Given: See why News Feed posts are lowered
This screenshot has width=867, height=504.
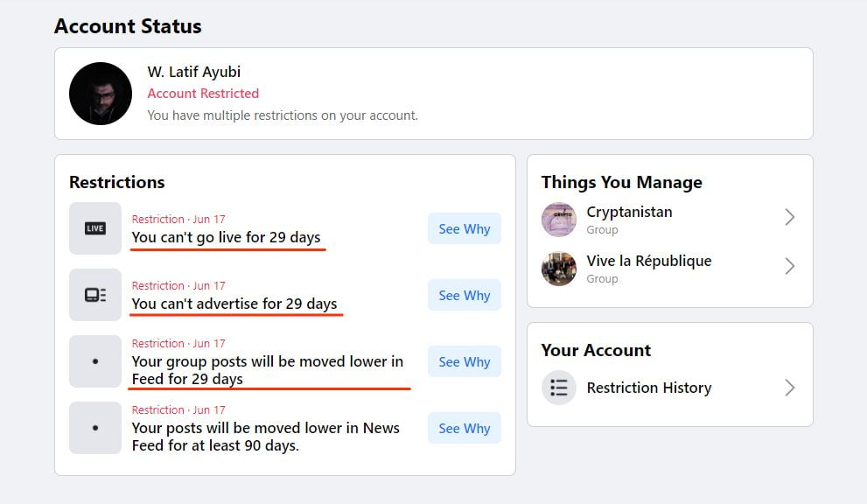Looking at the screenshot, I should (464, 429).
